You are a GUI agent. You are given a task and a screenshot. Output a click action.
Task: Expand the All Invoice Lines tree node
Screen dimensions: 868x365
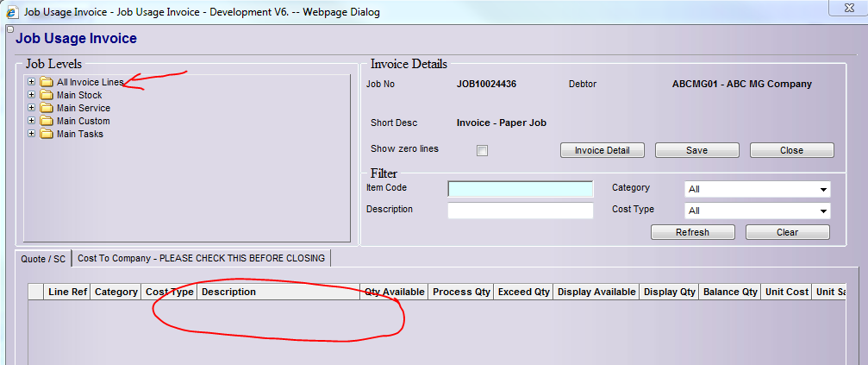point(32,82)
